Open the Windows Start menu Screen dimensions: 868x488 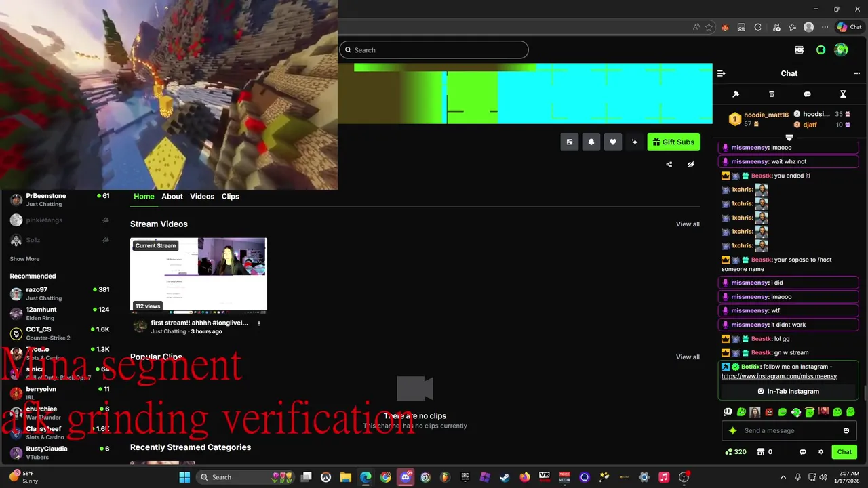184,477
